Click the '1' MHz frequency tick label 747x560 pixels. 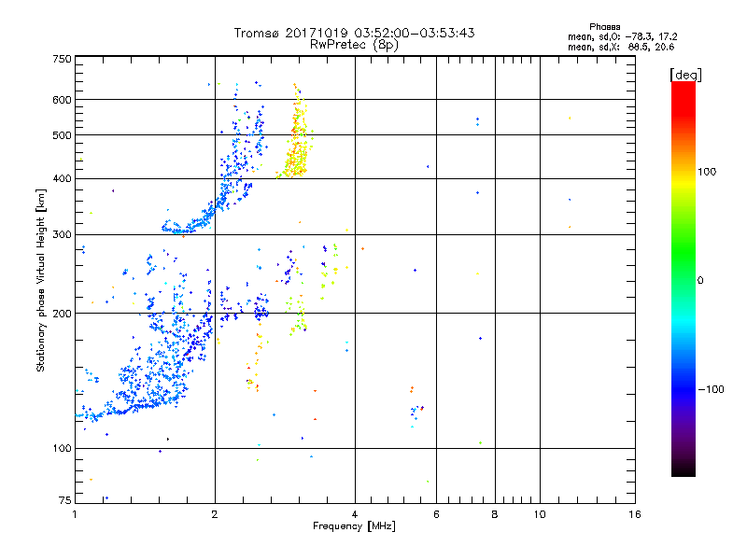pos(75,514)
